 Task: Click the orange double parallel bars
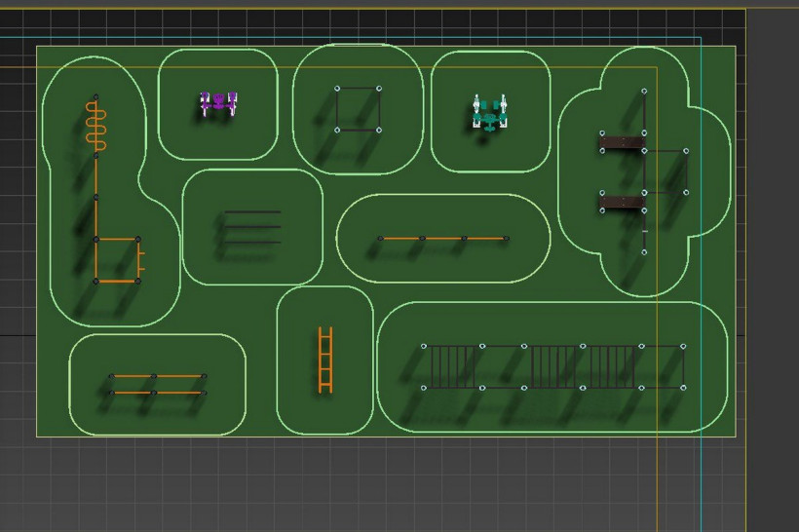[x=156, y=384]
